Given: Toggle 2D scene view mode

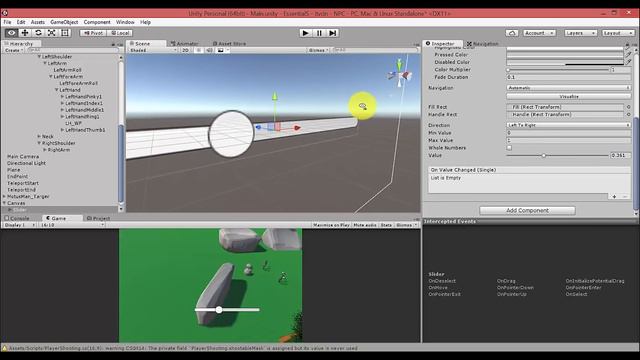Looking at the screenshot, I should 185,50.
